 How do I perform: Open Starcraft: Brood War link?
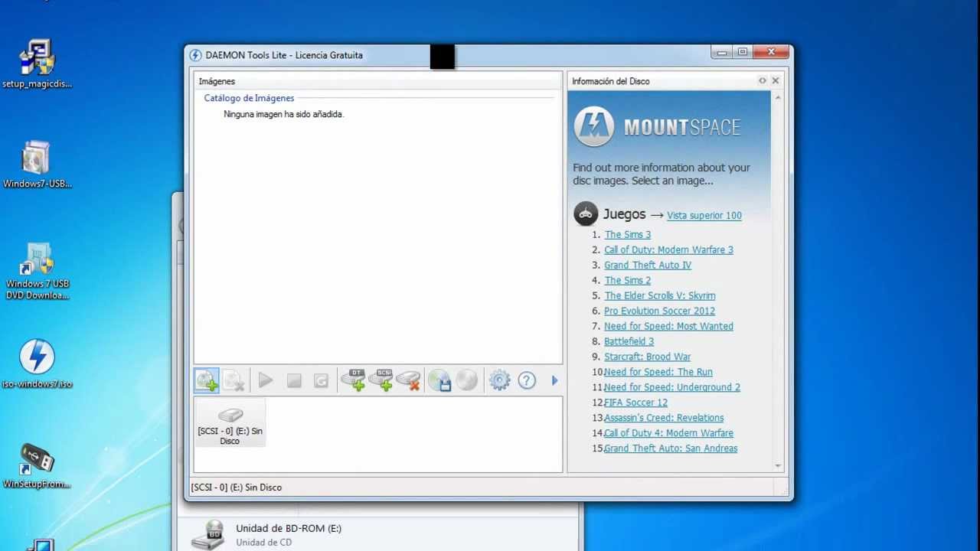pyautogui.click(x=647, y=357)
